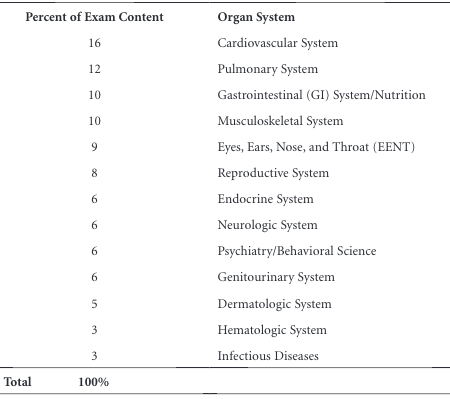Select the 100% total value
Viewport: 450px width, 399px height.
point(94,382)
